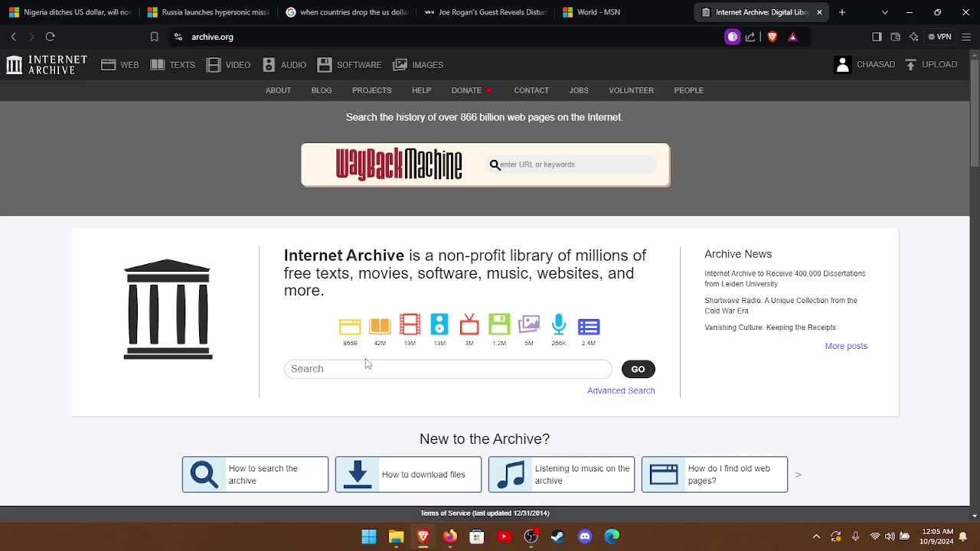
Task: Open the Donate menu item
Action: click(472, 90)
